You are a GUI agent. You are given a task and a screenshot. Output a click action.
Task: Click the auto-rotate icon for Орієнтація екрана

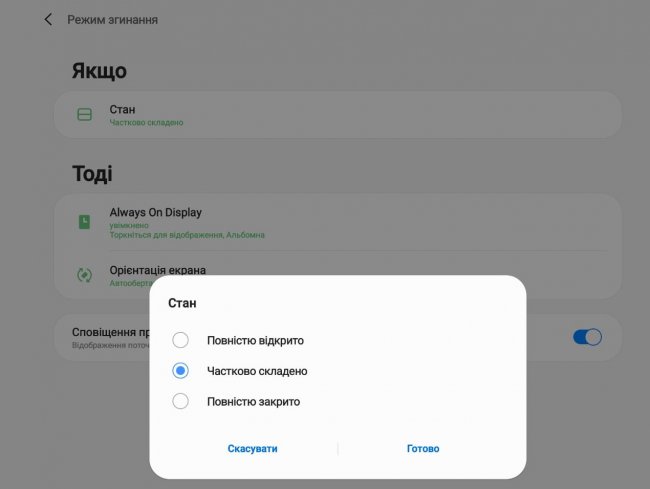[x=85, y=274]
